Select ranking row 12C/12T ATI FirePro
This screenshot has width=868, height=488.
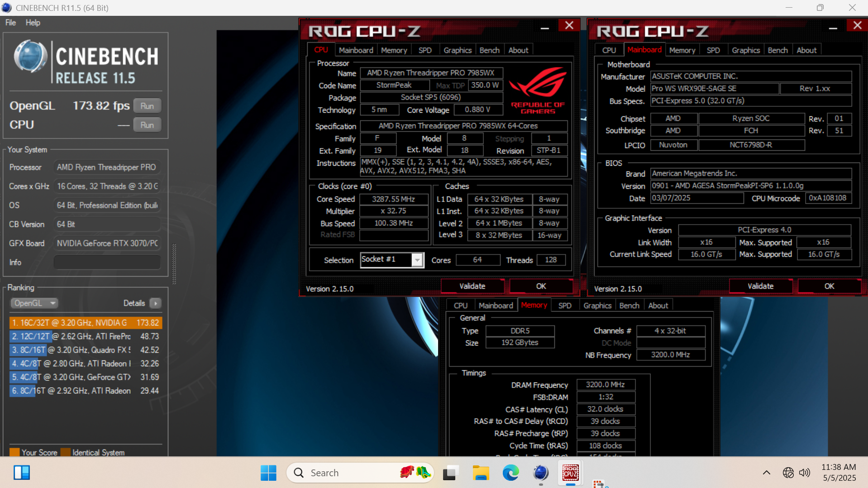point(86,336)
